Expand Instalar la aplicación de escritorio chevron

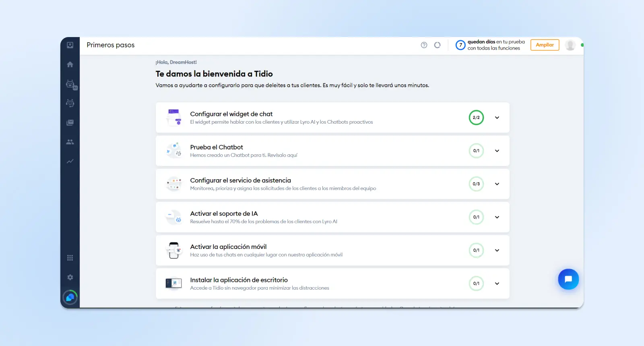(x=497, y=284)
